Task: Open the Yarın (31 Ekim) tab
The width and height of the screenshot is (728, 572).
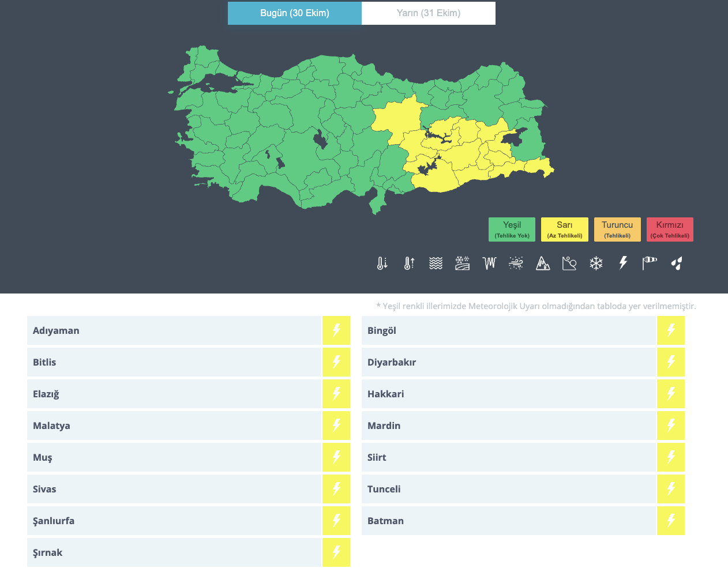Action: (x=429, y=13)
